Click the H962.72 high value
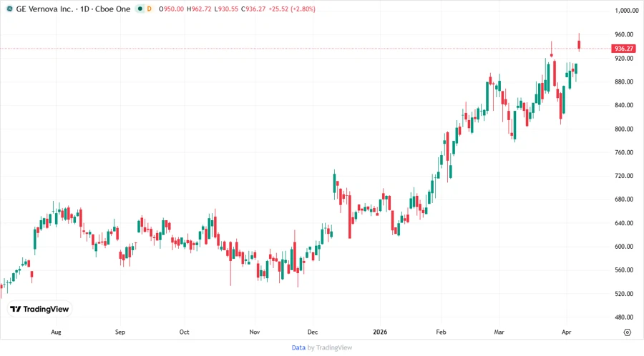644x356 pixels. click(199, 9)
